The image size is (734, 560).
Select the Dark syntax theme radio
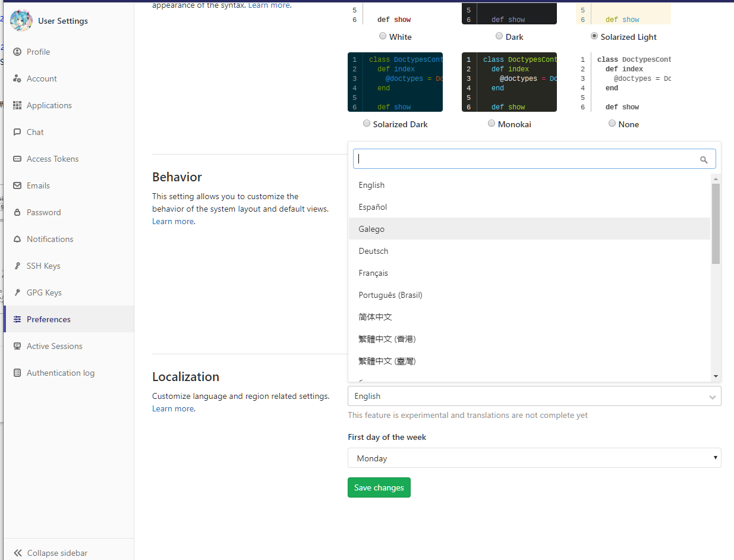tap(499, 36)
